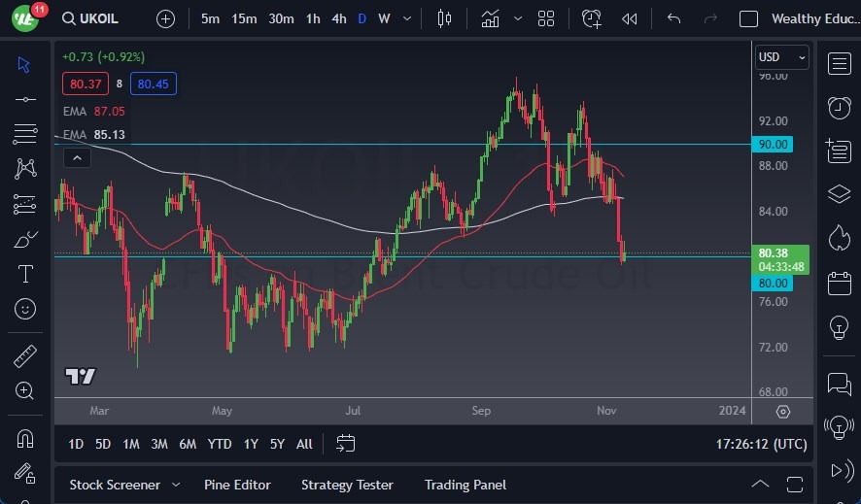Click the Bar Replay rewind icon
Viewport: 861px width, 504px height.
[x=630, y=18]
